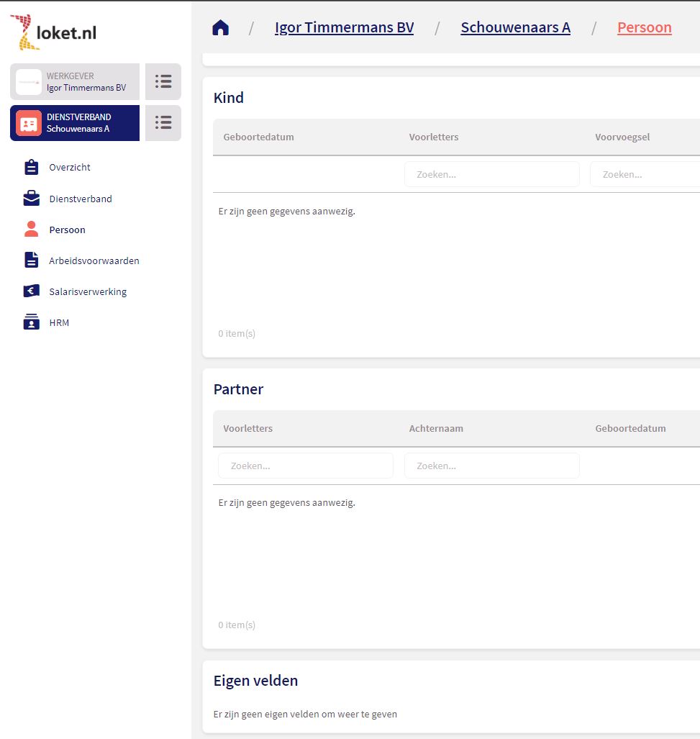This screenshot has height=739, width=700.
Task: Go to Schouwenaars A breadcrumb link
Action: pos(515,28)
